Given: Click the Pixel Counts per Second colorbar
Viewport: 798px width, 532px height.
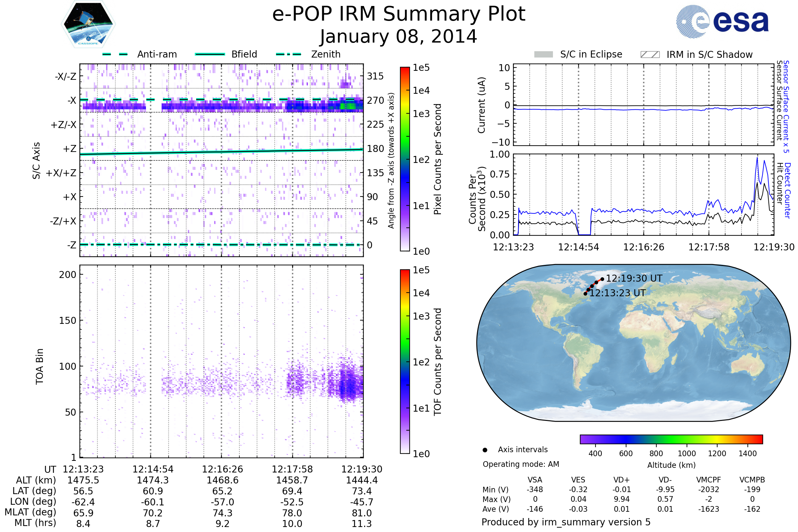Looking at the screenshot, I should pyautogui.click(x=405, y=159).
